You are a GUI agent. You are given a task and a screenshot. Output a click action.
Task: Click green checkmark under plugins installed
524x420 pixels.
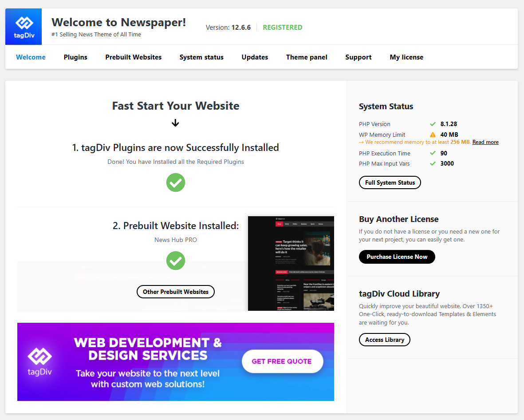pos(176,182)
